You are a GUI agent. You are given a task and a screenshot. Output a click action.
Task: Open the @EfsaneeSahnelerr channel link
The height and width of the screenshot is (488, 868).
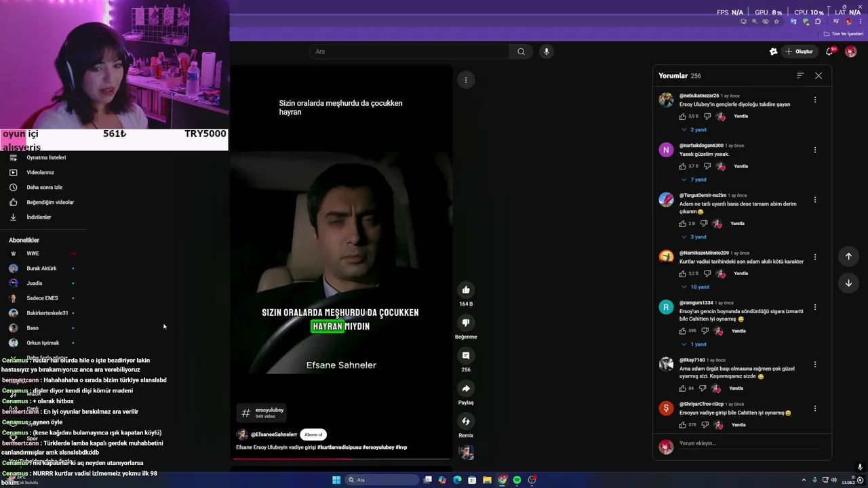(274, 434)
